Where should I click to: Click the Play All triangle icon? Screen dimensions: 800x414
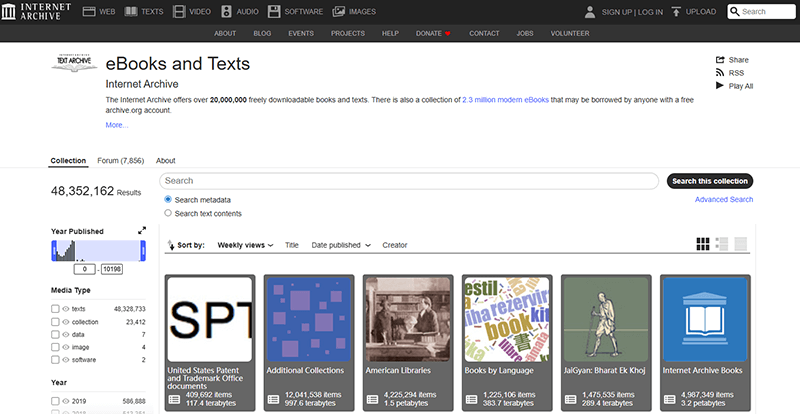[x=720, y=86]
